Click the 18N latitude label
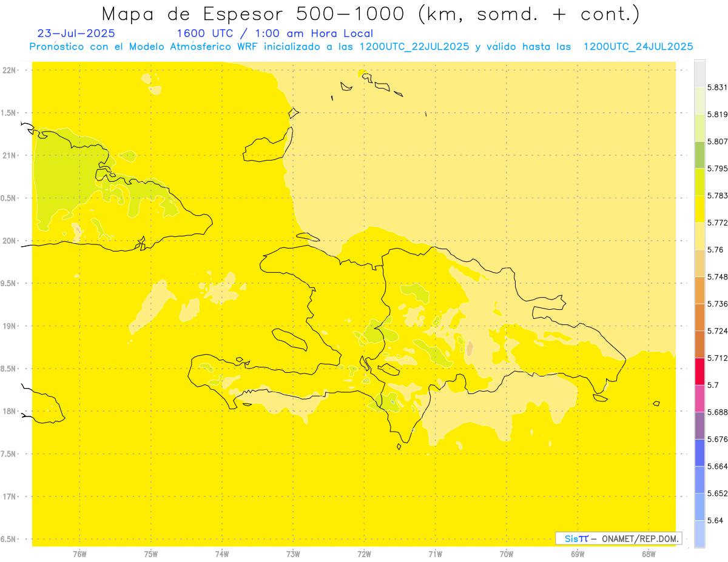Screen dimensions: 728x562 pyautogui.click(x=9, y=412)
